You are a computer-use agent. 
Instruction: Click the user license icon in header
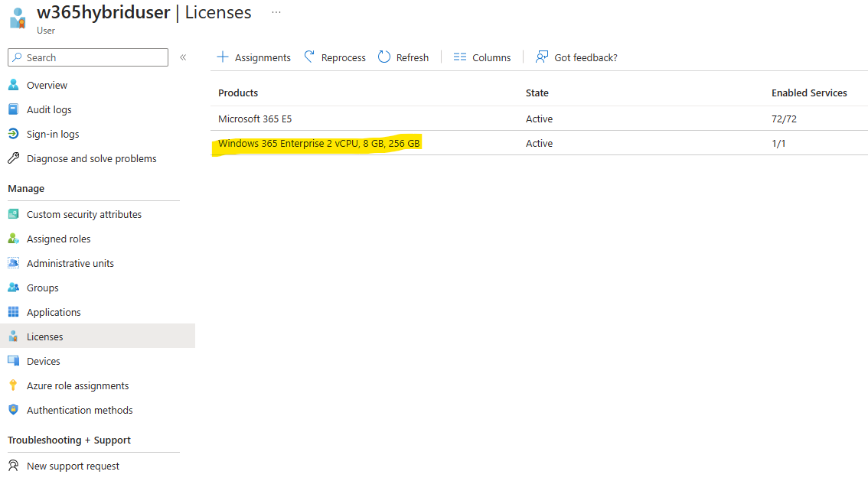point(18,18)
